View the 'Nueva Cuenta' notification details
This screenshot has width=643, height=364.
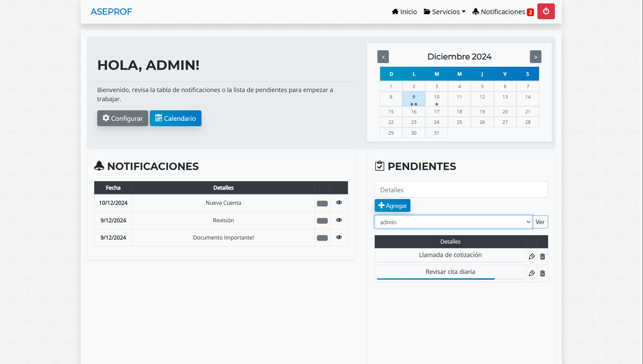pos(339,202)
